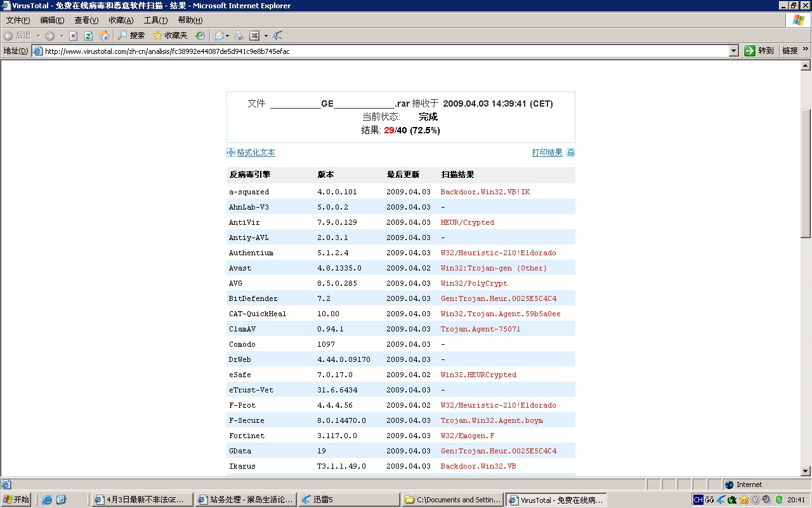
Task: Click the Backdoor.Win32.VB!IK result for a-squared
Action: point(485,192)
